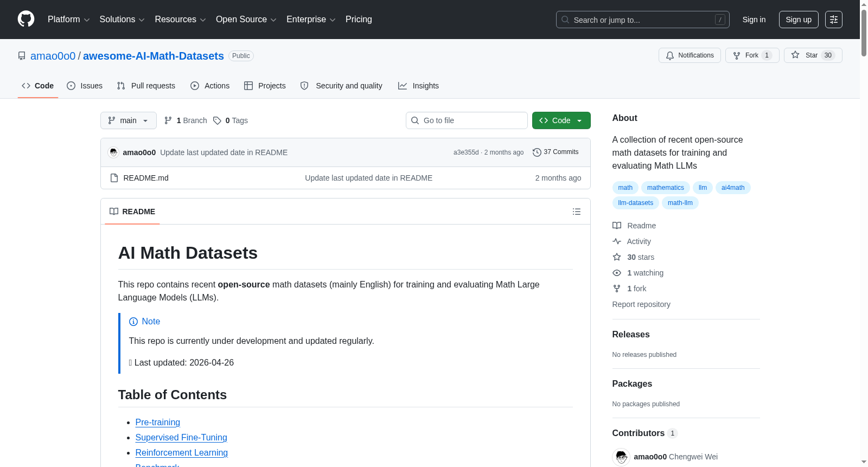Open the green Code dropdown button
Screen dimensions: 868x467
(x=561, y=120)
